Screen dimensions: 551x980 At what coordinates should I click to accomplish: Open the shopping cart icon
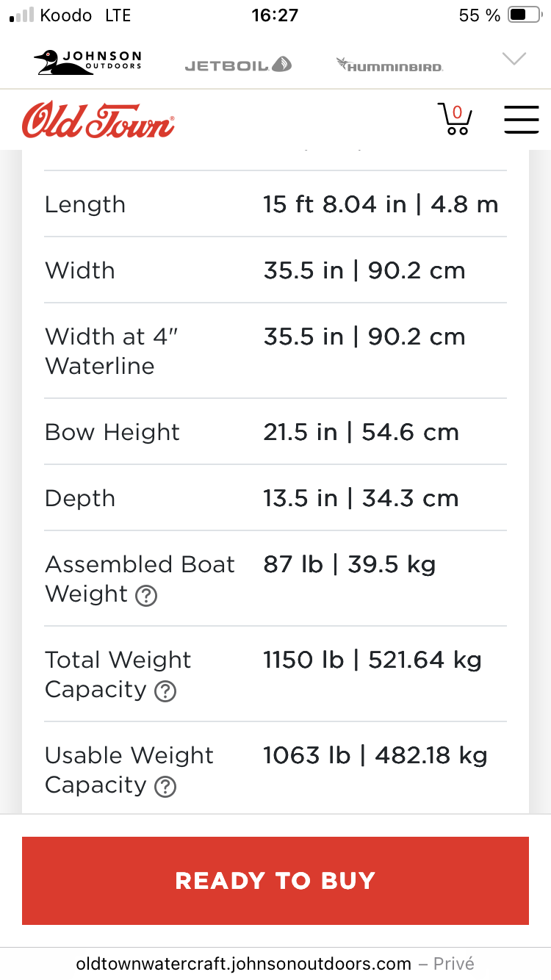455,120
